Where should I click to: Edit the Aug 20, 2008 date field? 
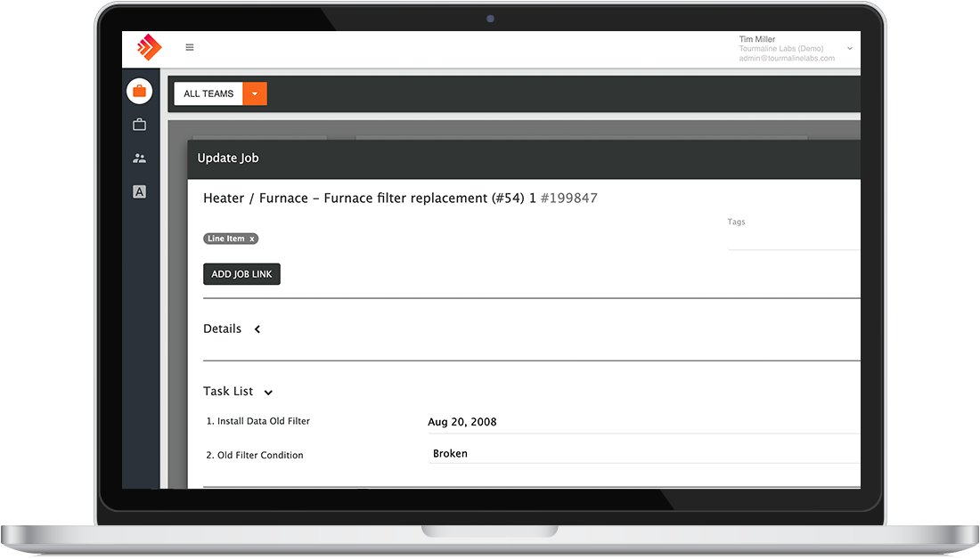pos(462,421)
